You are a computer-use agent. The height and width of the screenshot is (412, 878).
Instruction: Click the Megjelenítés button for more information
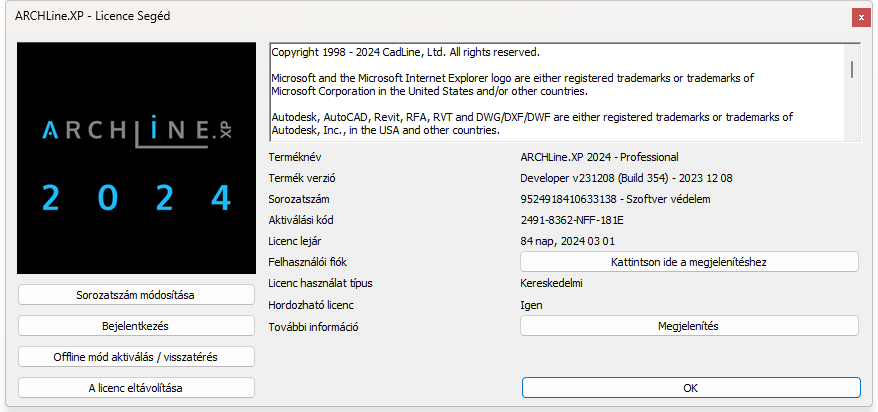point(689,326)
